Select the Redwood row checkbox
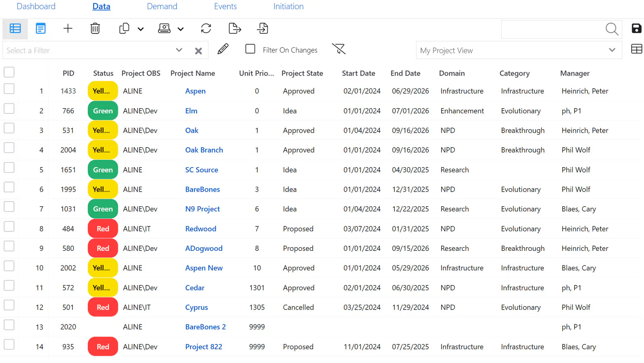This screenshot has width=644, height=363. click(x=9, y=227)
